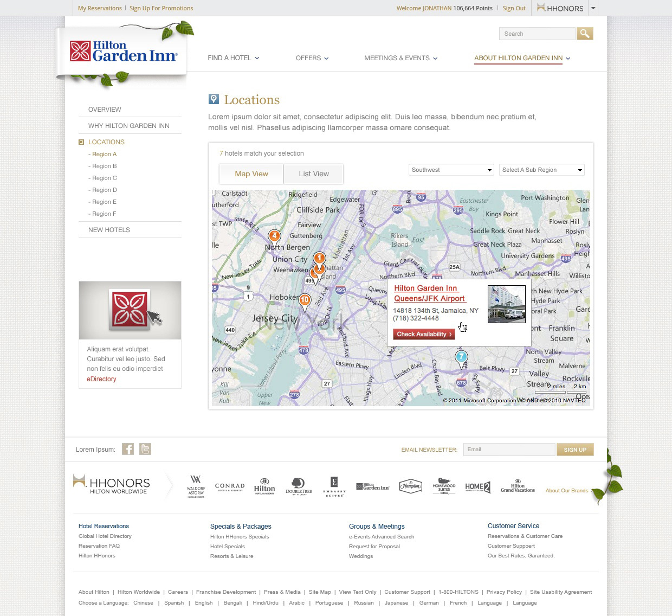
Task: Click the Sign Up newsletter button
Action: click(x=575, y=450)
